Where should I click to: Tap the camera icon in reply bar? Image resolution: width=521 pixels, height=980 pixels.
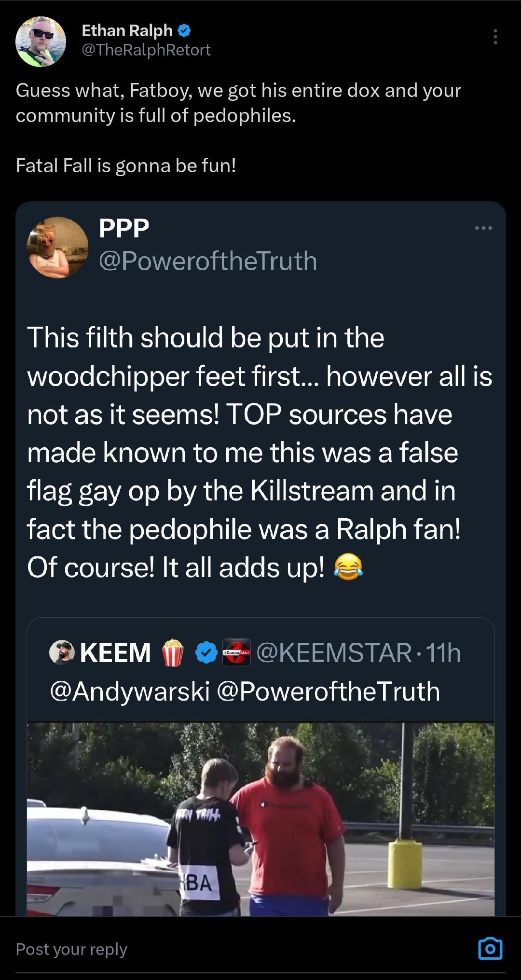click(x=490, y=949)
